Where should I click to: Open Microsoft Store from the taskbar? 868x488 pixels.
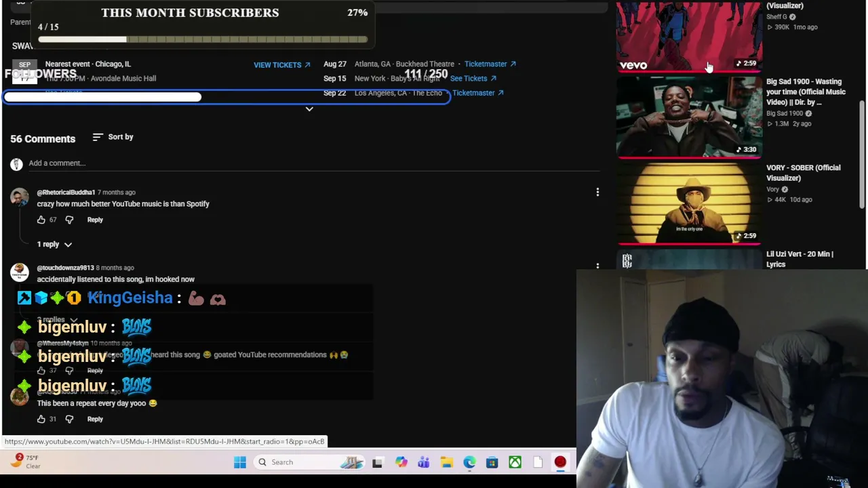pos(492,462)
